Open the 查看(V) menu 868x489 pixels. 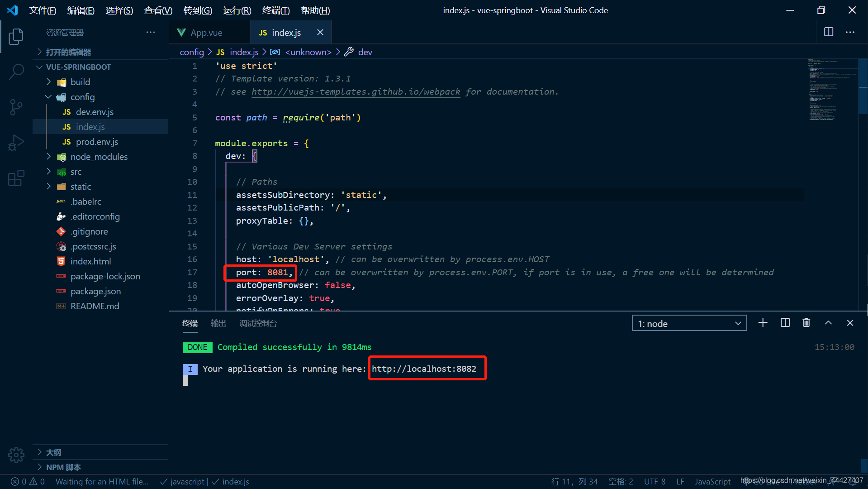(x=158, y=10)
